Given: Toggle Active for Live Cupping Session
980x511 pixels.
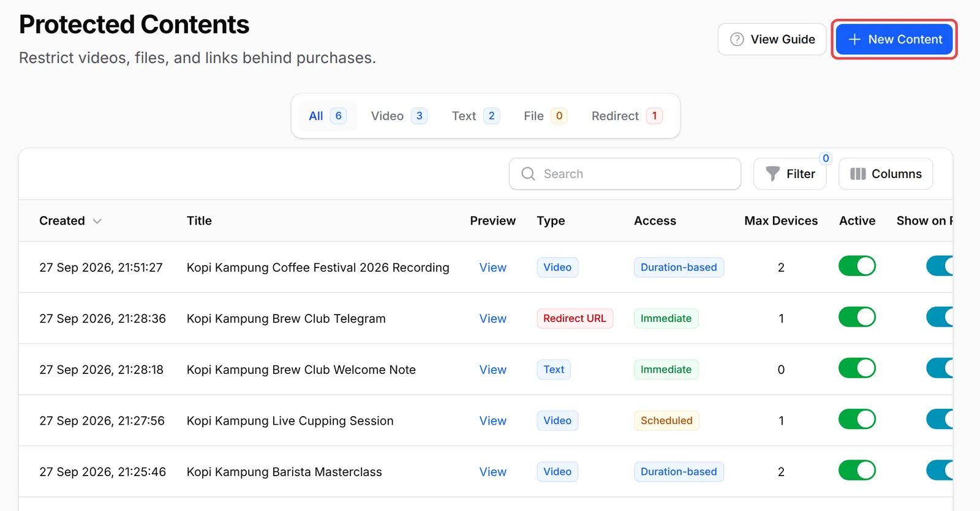Looking at the screenshot, I should point(857,419).
